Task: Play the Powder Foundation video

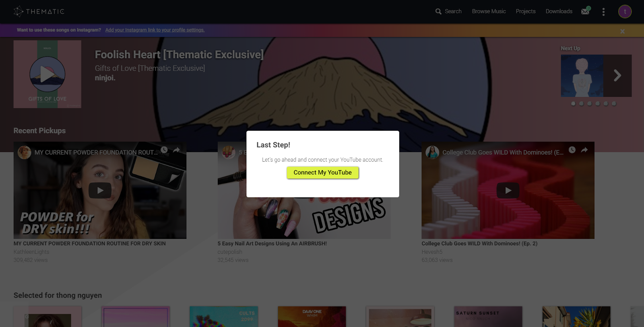Action: pyautogui.click(x=100, y=190)
